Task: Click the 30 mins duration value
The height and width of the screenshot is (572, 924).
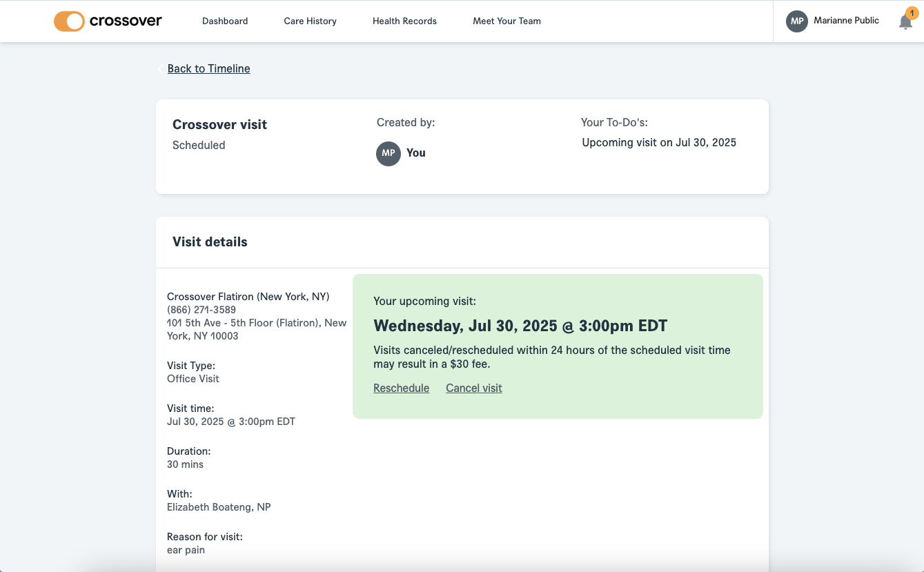Action: 185,464
